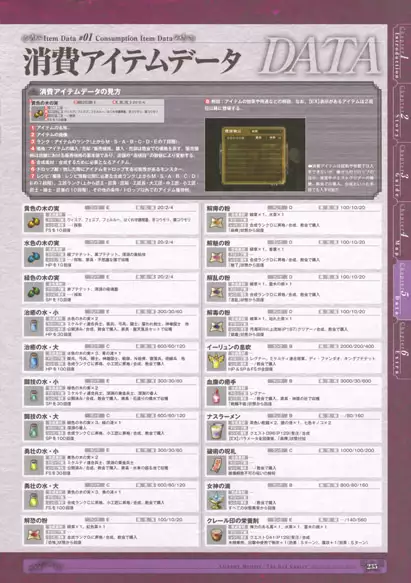
Task: Select the 闘技の水・小 green bottle icon
Action: (x=33, y=396)
